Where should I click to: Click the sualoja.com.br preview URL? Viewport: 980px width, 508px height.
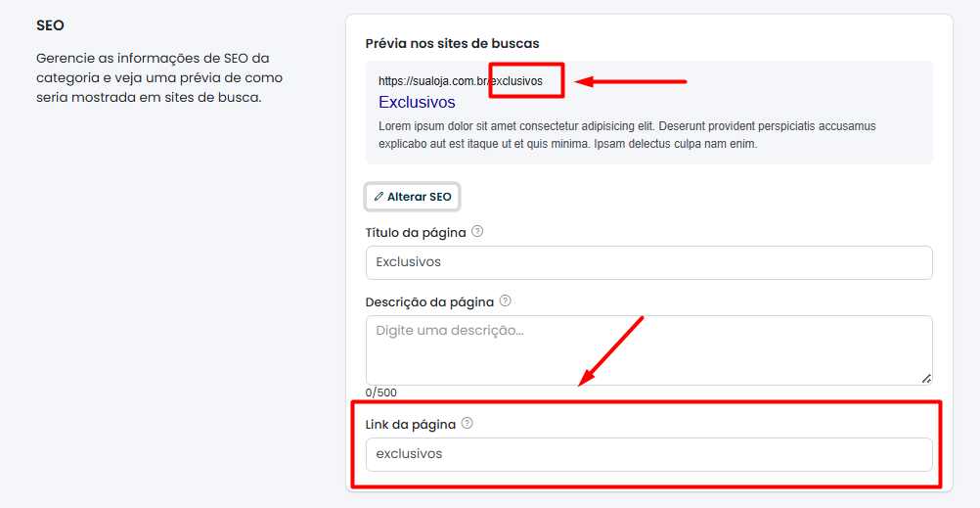(x=433, y=81)
